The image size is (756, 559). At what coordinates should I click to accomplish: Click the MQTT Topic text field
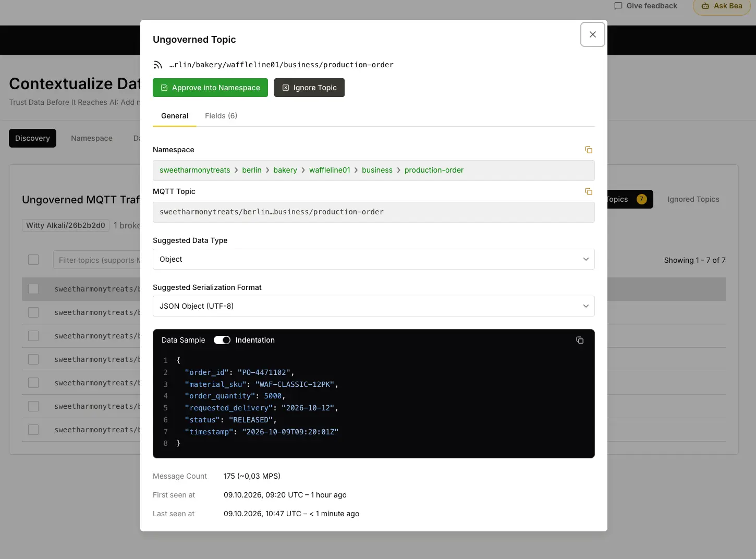[x=374, y=212]
